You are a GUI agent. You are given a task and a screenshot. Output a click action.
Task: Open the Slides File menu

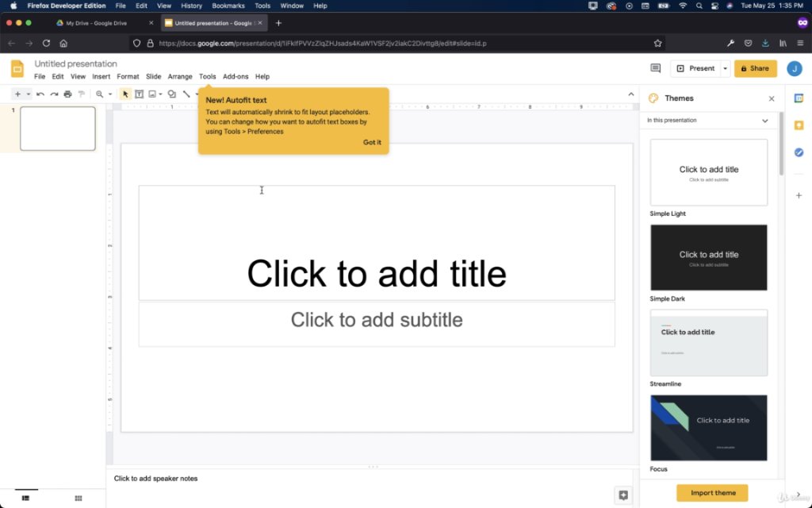coord(40,77)
